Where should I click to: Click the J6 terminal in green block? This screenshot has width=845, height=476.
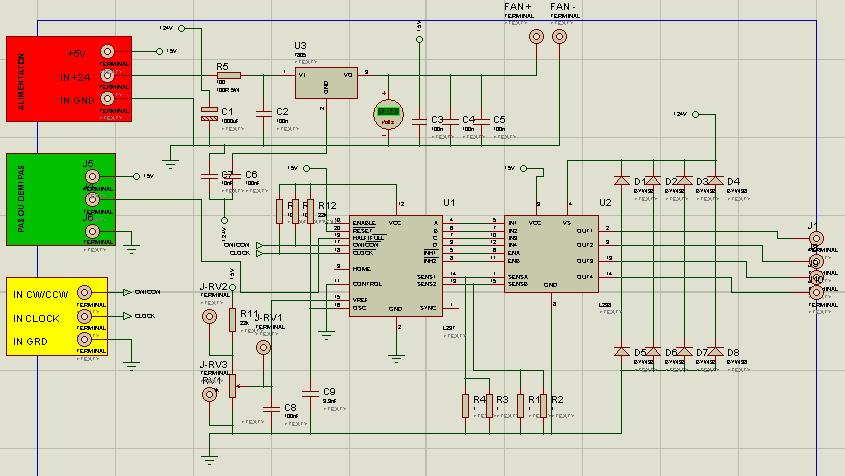[93, 231]
